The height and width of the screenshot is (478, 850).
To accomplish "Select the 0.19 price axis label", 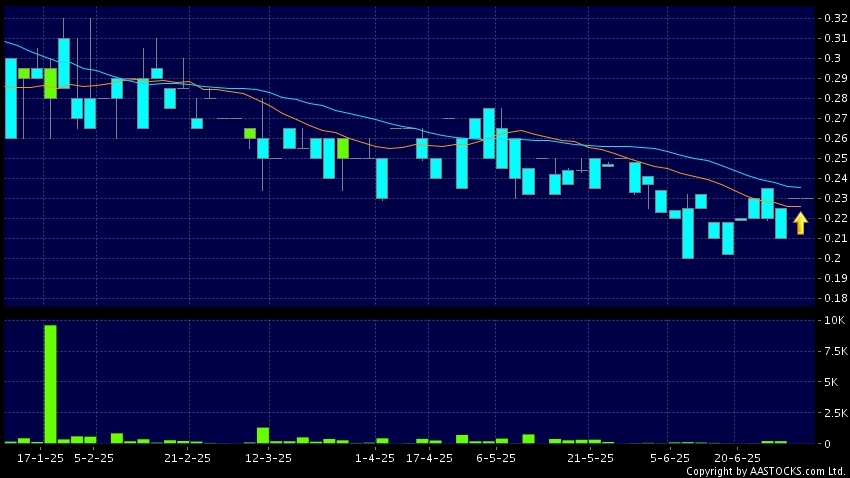I will 835,278.
